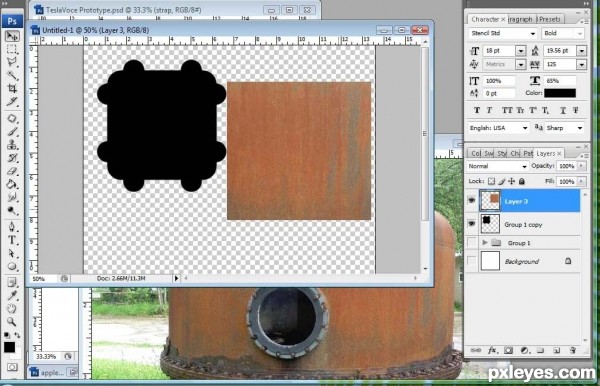Create a new layer

pos(556,350)
